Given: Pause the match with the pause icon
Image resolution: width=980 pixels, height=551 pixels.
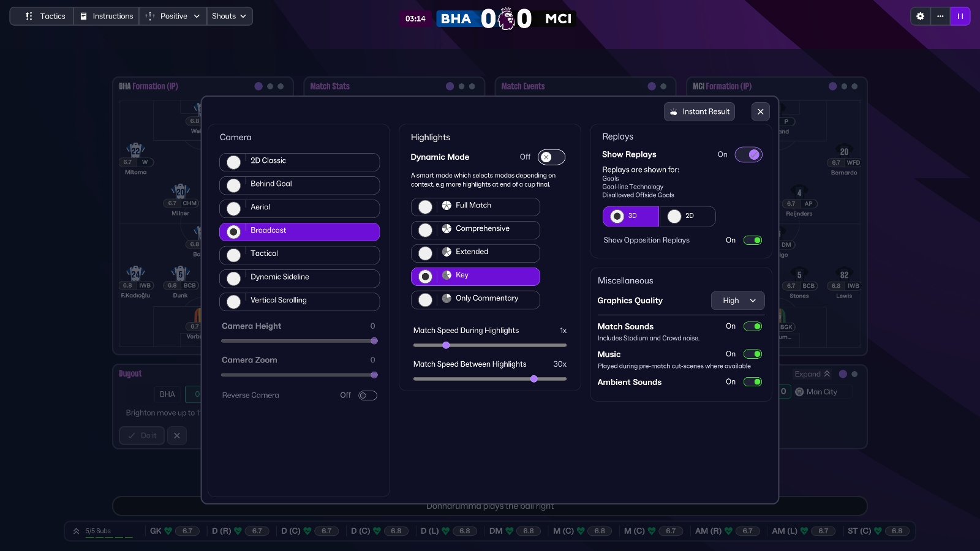Looking at the screenshot, I should coord(960,17).
